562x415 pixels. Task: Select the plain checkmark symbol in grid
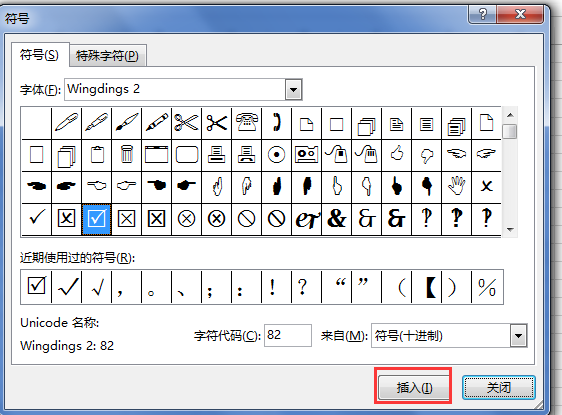click(x=37, y=219)
